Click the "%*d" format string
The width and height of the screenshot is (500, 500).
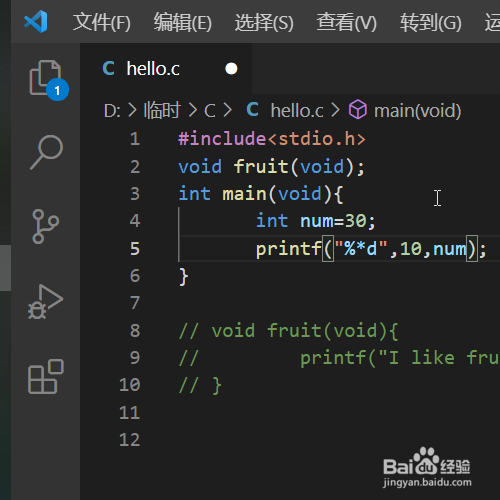[361, 249]
